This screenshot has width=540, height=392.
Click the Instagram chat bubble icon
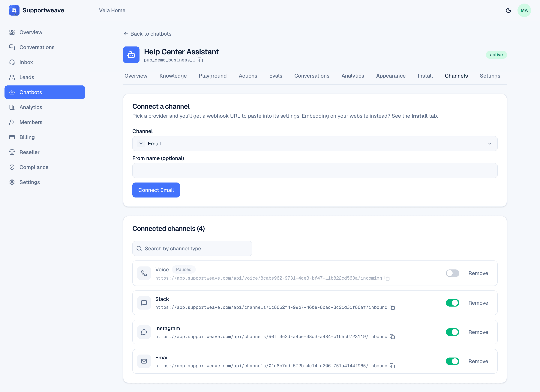[144, 332]
